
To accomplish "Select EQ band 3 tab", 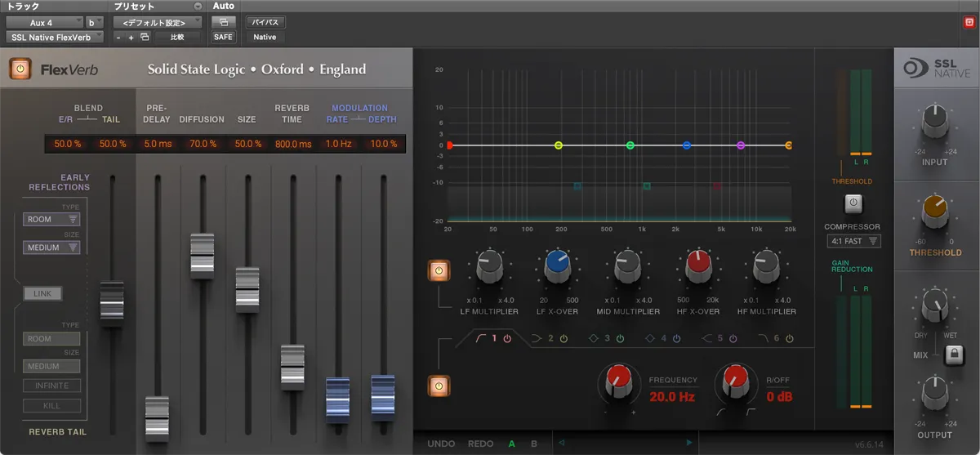I will 599,338.
